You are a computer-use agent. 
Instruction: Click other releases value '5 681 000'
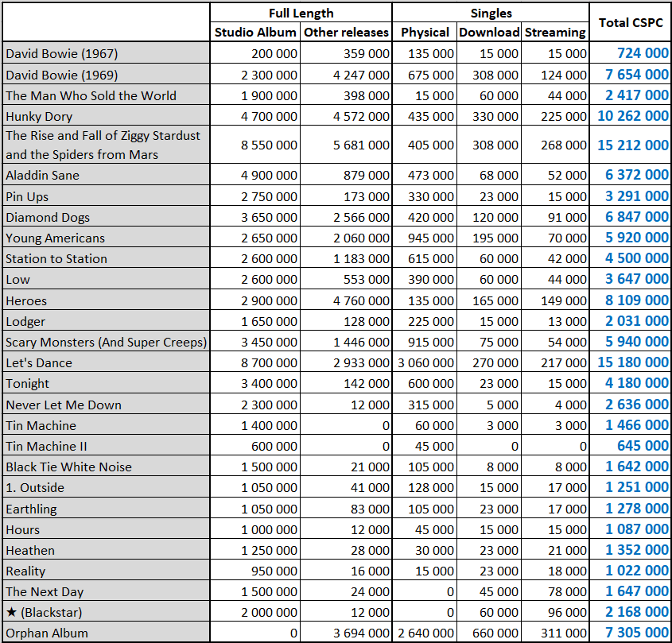pyautogui.click(x=361, y=145)
